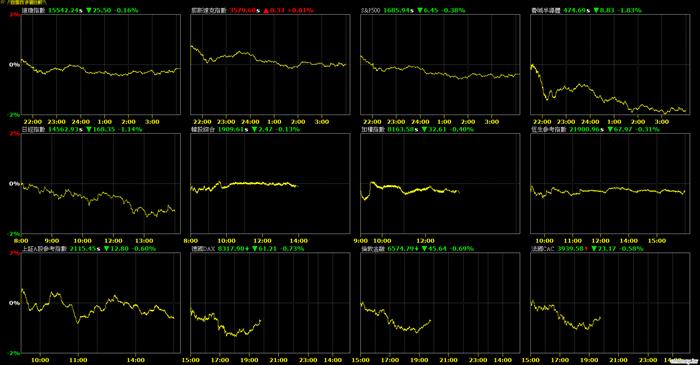Click the green down arrow beside 23.17

595,249
